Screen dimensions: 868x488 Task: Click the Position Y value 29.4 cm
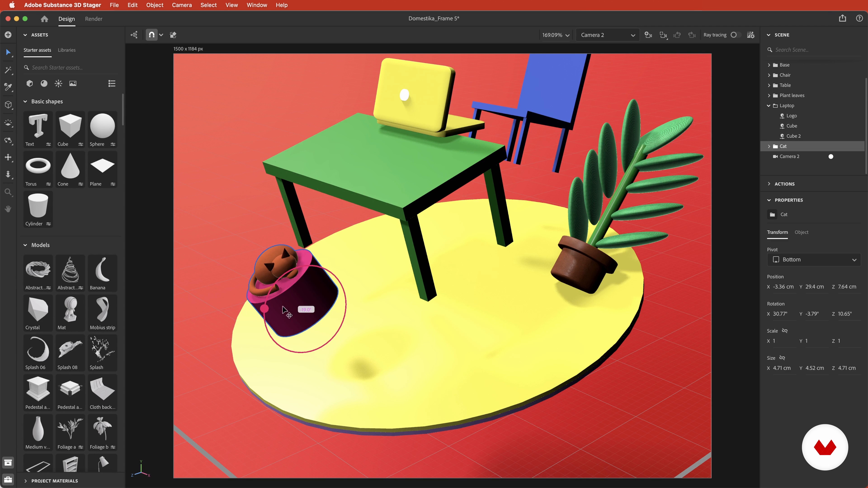click(x=814, y=287)
